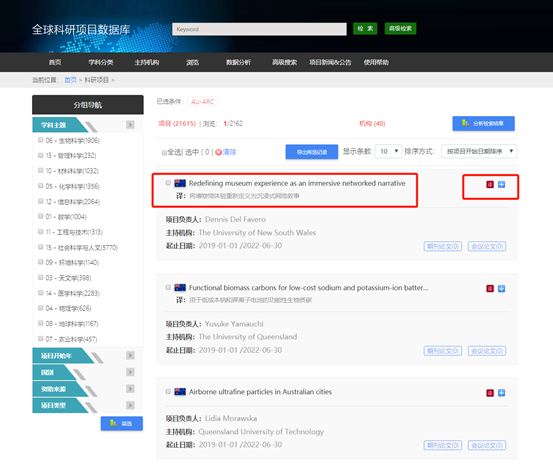Screen dimensions: 553x468
Task: Go to the 学科分类 navigation menu item
Action: click(x=101, y=62)
